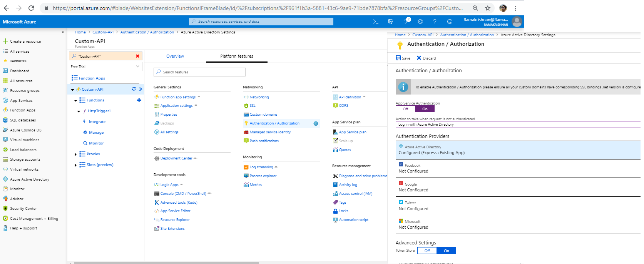
Task: Open the help question mark icon
Action: tap(435, 22)
